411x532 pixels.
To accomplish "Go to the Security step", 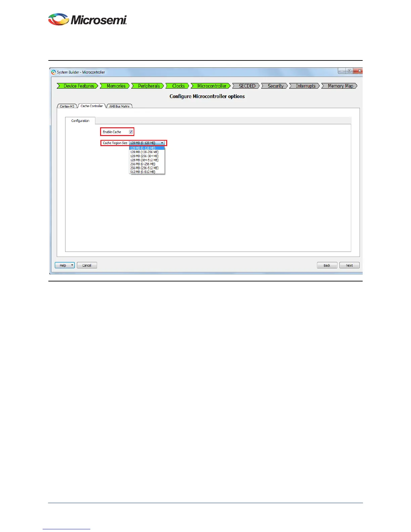I will coord(275,86).
